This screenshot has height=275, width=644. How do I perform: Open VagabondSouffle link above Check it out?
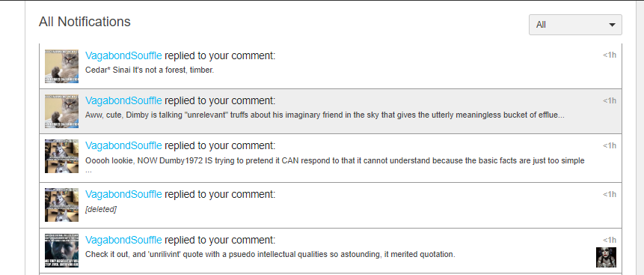123,240
